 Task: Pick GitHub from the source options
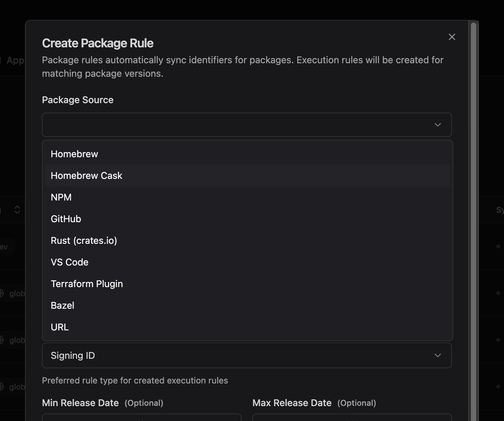coord(66,219)
